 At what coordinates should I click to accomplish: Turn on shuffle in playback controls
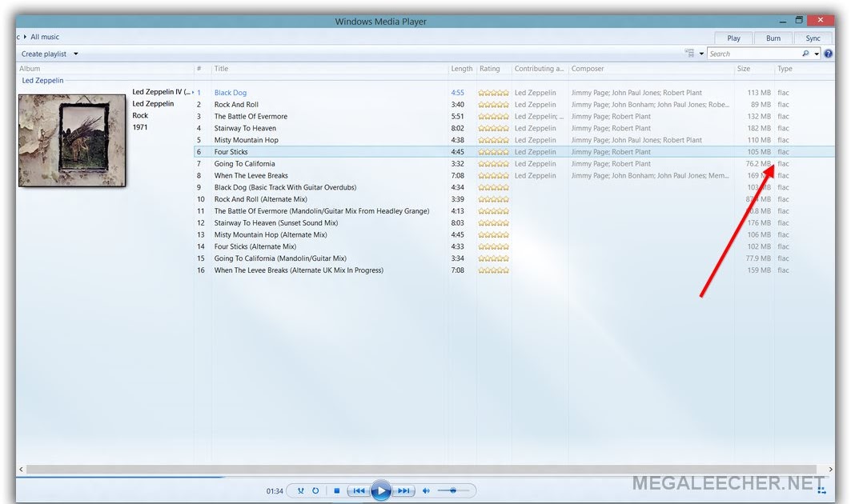301,490
